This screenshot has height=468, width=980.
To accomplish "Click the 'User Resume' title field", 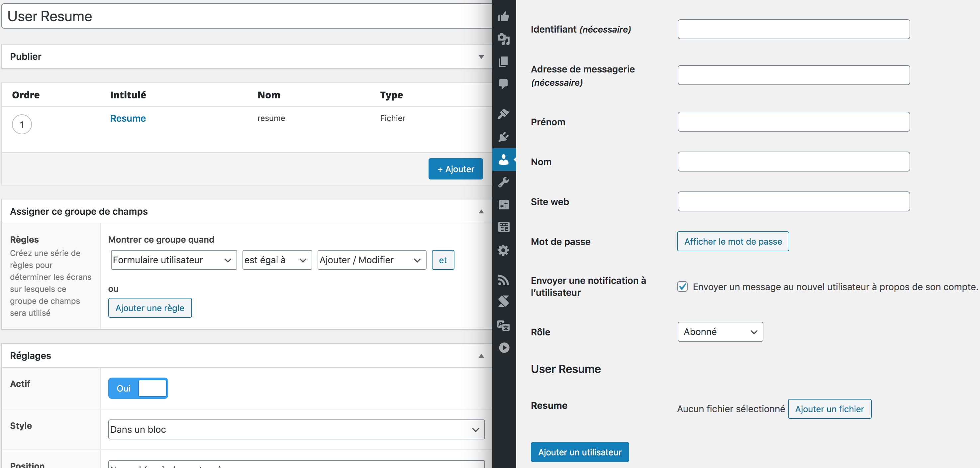I will pos(246,16).
